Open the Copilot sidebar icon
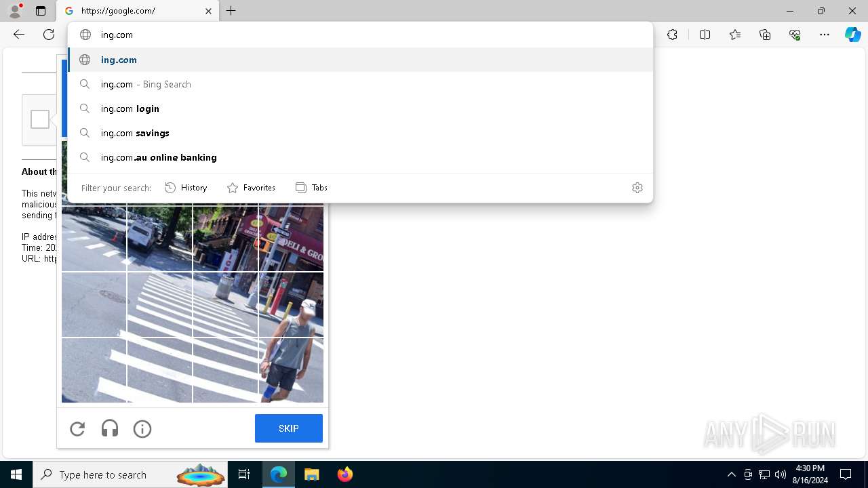Screen dimensions: 868x488 (x=852, y=35)
